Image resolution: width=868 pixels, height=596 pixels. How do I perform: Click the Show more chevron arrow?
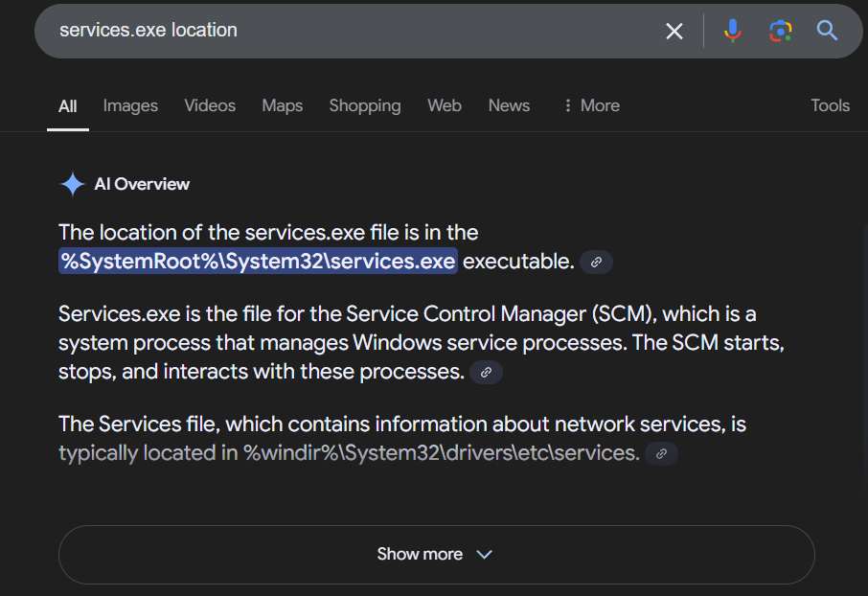click(x=485, y=555)
